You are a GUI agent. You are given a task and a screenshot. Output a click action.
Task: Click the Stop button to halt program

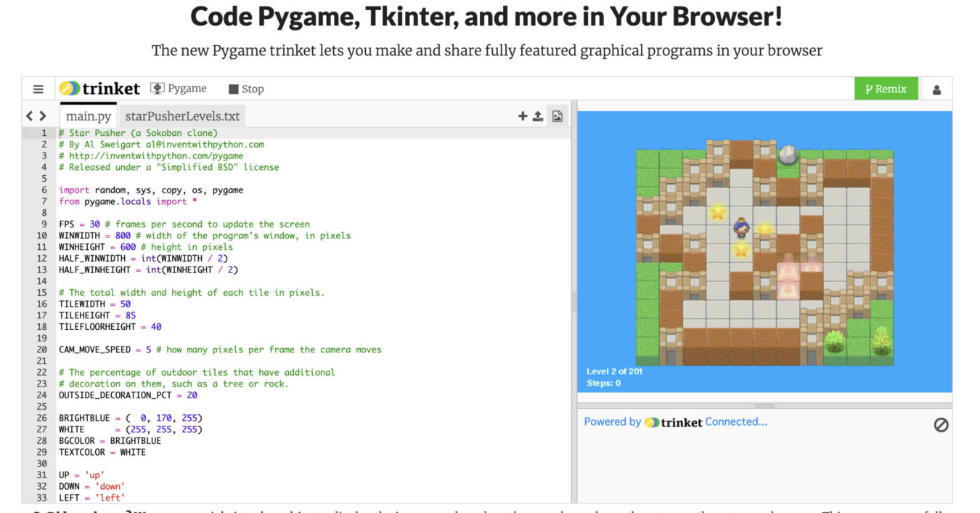click(246, 89)
